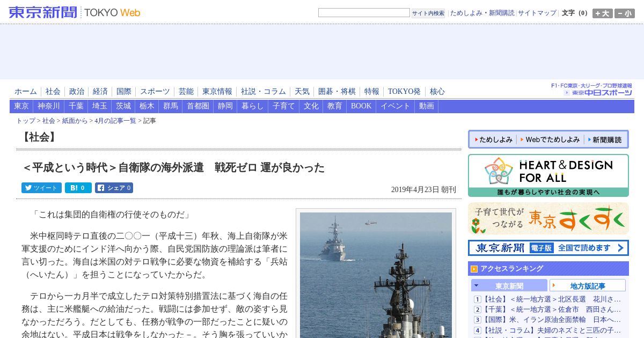Open the 東京情報 navigation item
Image resolution: width=644 pixels, height=338 pixels.
[217, 92]
